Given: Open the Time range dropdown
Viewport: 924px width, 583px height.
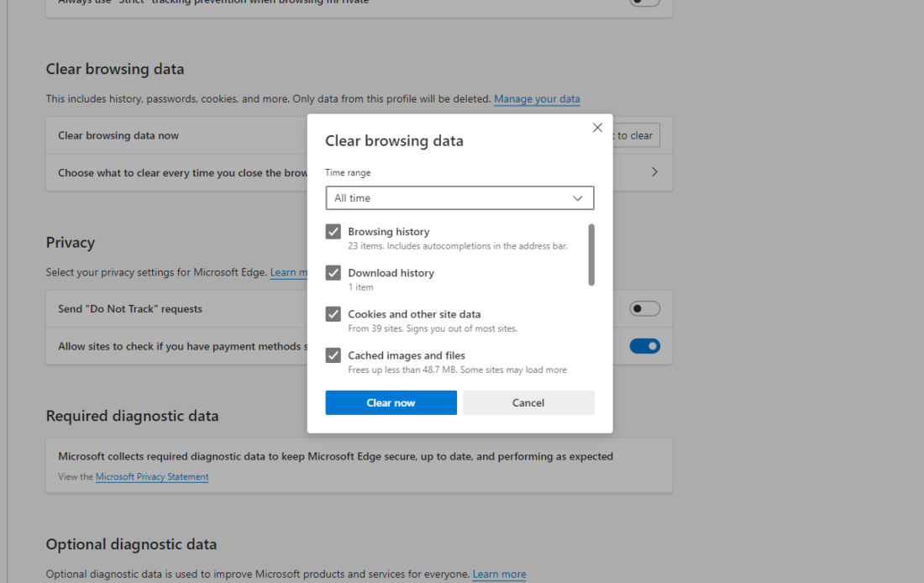Looking at the screenshot, I should (577, 197).
